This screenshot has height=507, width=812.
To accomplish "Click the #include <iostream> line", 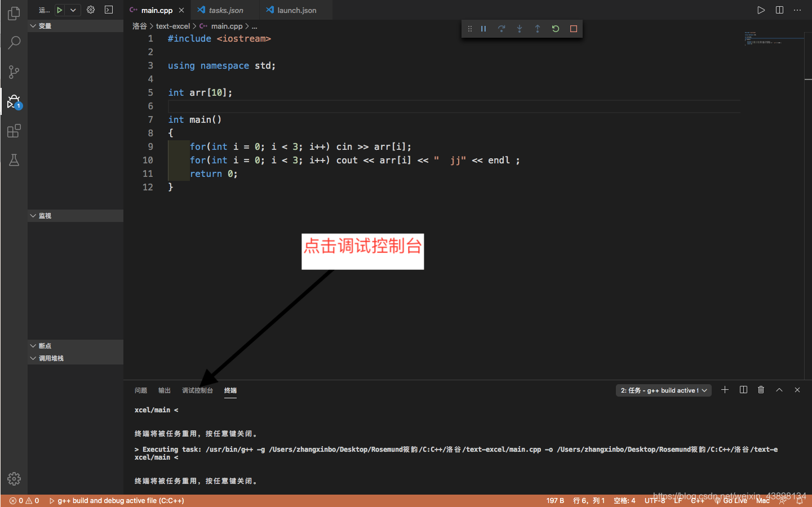I will (x=219, y=38).
